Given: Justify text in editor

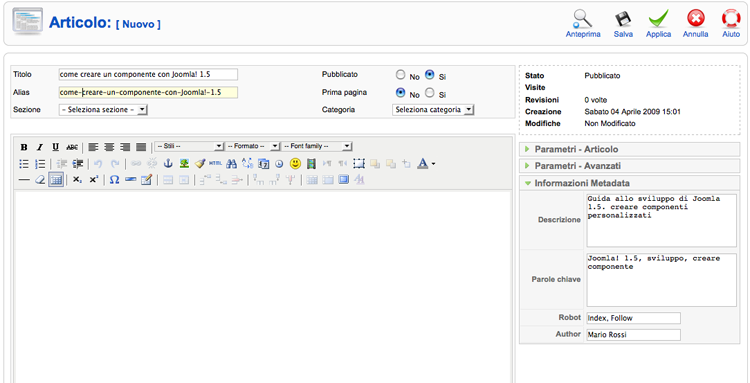Looking at the screenshot, I should (141, 147).
